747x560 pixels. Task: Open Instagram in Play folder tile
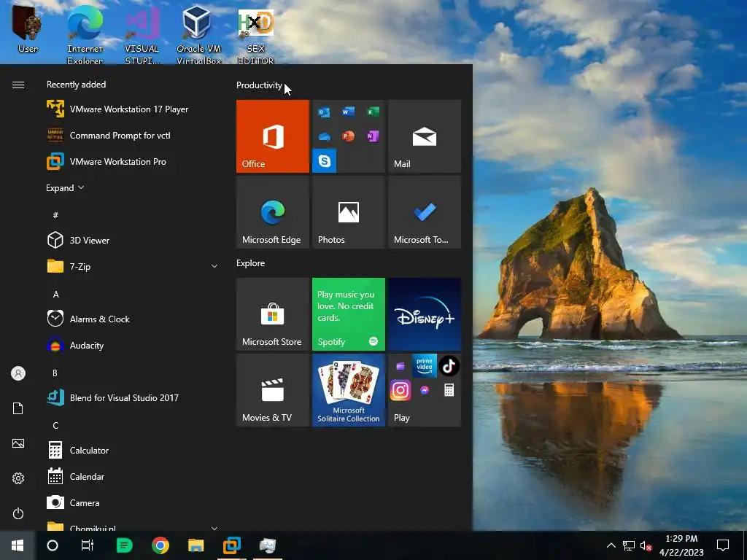400,390
